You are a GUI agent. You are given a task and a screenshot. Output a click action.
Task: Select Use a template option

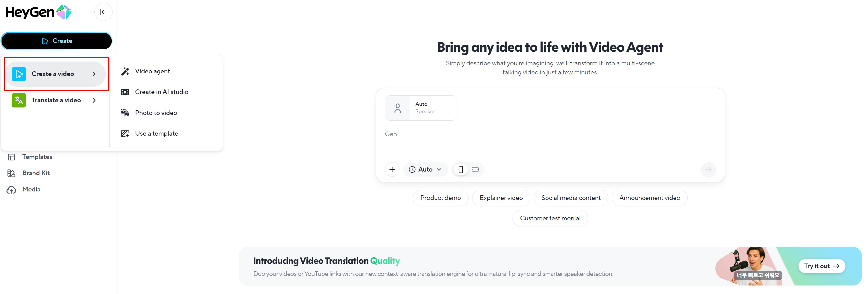point(166,134)
